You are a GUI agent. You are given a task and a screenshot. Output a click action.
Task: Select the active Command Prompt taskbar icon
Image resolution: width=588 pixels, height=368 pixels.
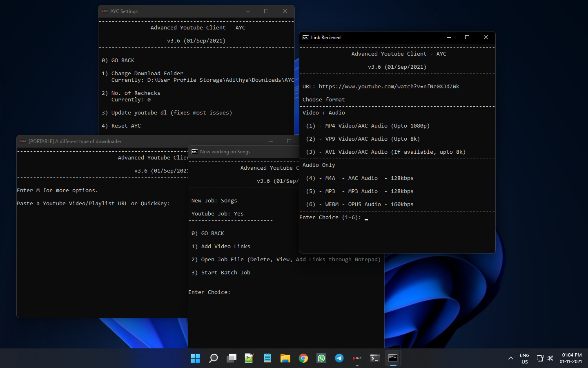tap(393, 358)
